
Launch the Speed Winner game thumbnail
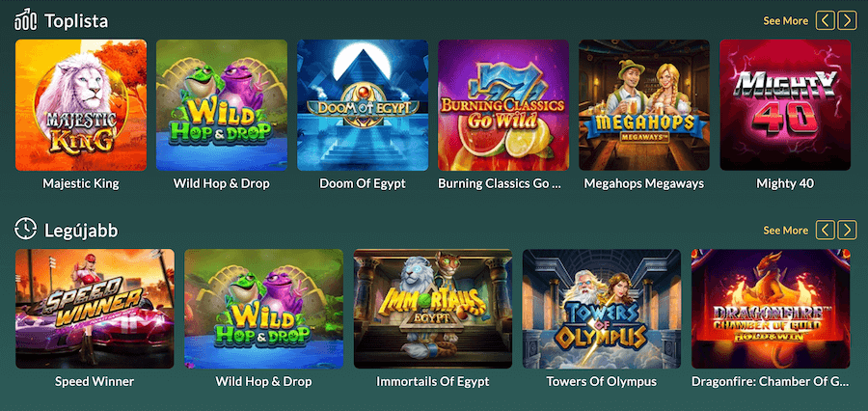(95, 309)
